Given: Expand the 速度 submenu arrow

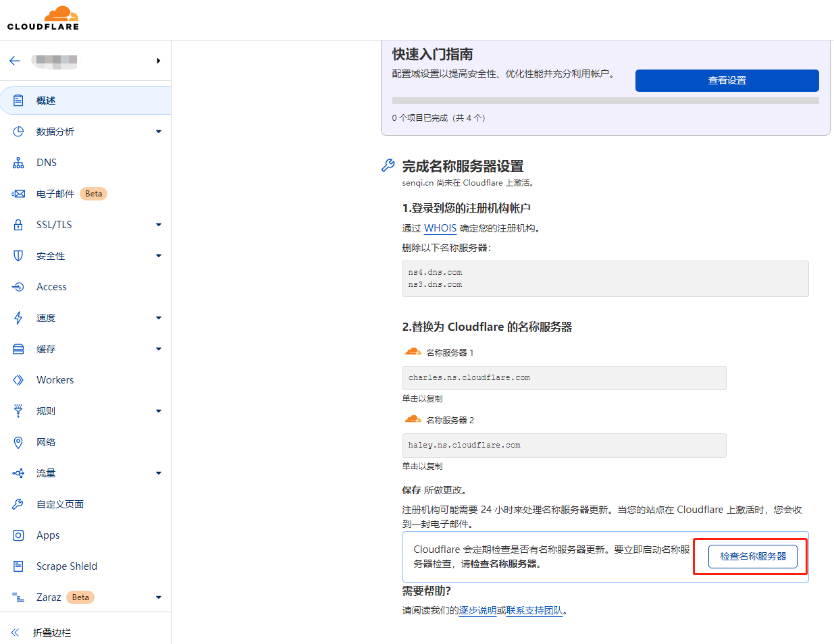Looking at the screenshot, I should tap(159, 318).
